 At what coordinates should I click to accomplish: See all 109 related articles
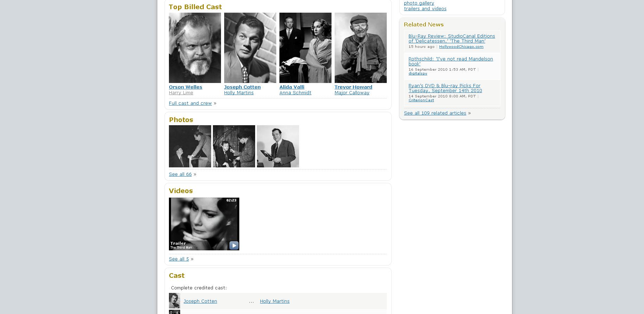tap(435, 113)
